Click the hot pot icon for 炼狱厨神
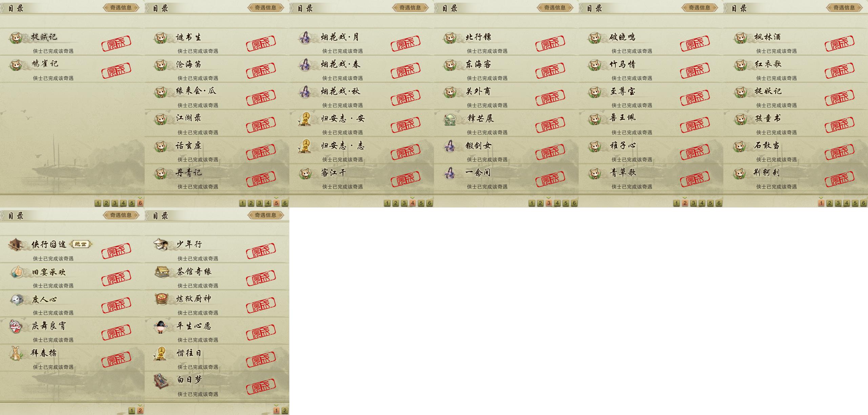 [161, 299]
